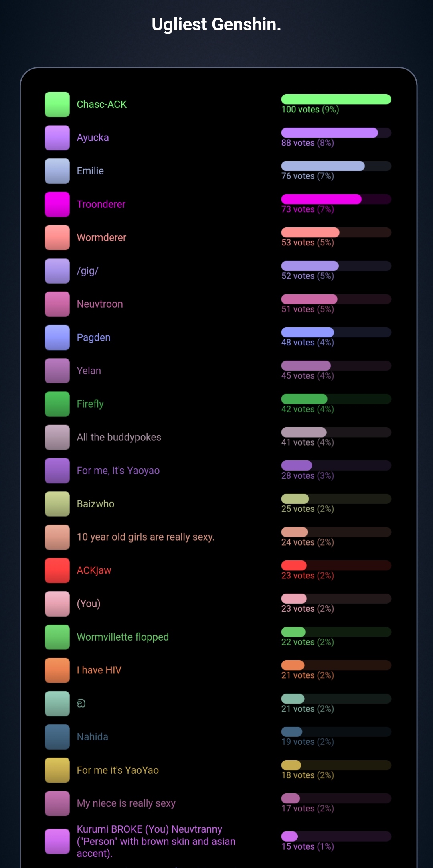
Task: Select the 88 votes Ayucka progress bar
Action: tap(336, 132)
